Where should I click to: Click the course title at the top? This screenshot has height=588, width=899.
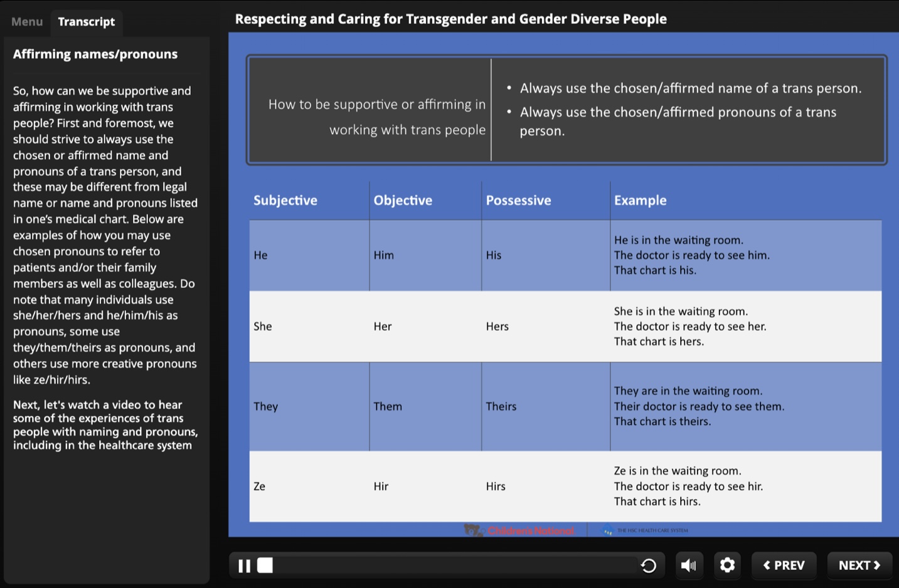[x=450, y=19]
